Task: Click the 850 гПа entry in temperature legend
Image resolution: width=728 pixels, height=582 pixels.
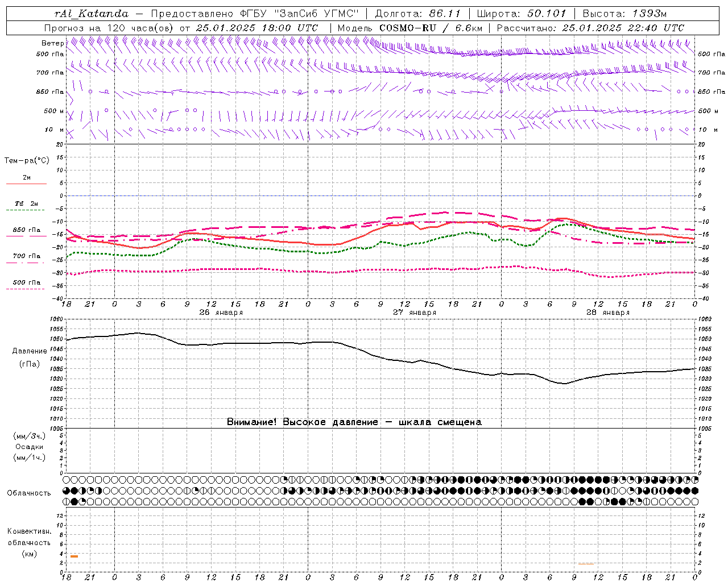Action: tap(26, 230)
